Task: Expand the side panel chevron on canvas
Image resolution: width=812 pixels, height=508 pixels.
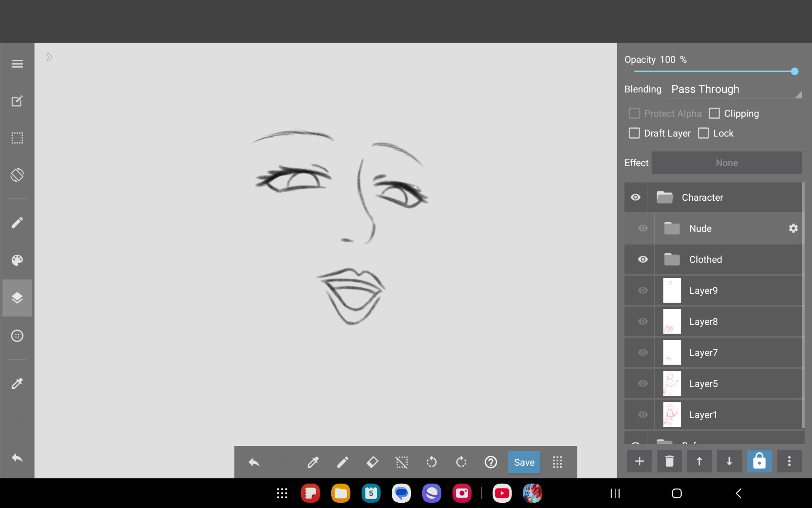Action: click(x=49, y=57)
